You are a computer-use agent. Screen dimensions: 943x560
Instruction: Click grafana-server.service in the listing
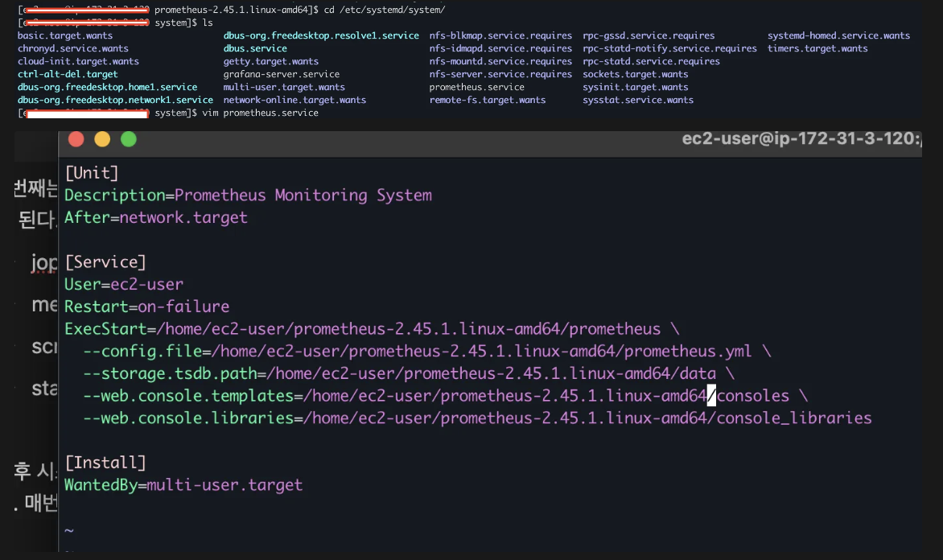[282, 74]
